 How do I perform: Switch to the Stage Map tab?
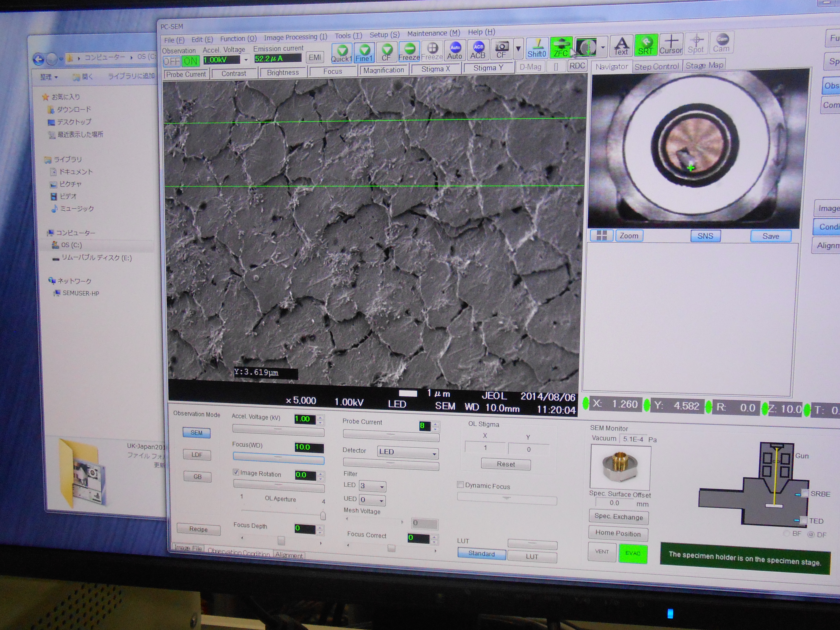coord(704,65)
